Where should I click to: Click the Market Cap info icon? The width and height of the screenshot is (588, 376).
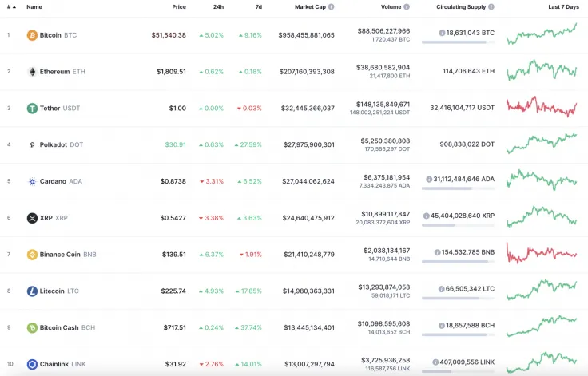click(331, 6)
